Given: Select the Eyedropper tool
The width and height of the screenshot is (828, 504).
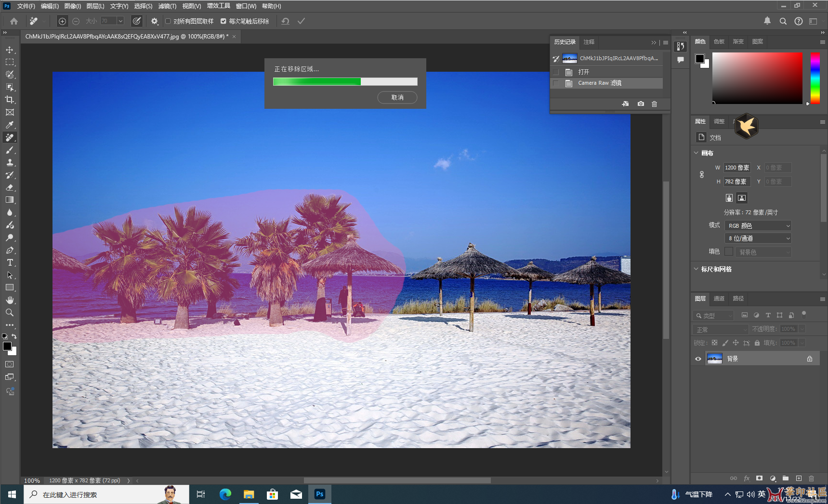Looking at the screenshot, I should (x=10, y=125).
